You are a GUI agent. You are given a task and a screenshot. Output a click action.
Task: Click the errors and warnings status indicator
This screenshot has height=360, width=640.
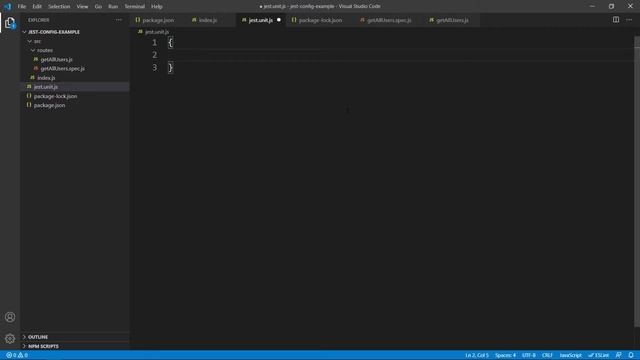click(x=17, y=355)
